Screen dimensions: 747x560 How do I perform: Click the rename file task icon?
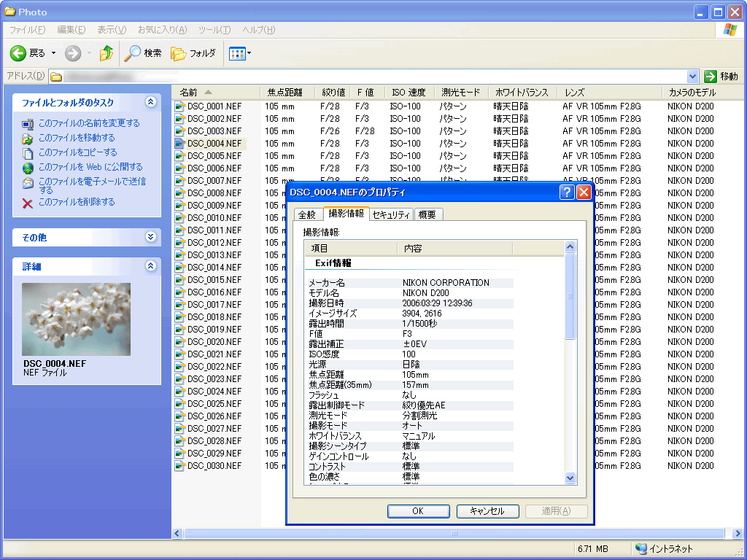coord(28,124)
